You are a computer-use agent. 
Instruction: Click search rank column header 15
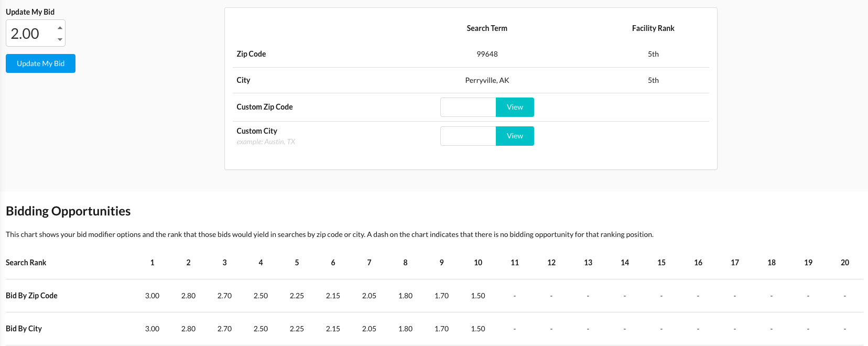tap(661, 263)
